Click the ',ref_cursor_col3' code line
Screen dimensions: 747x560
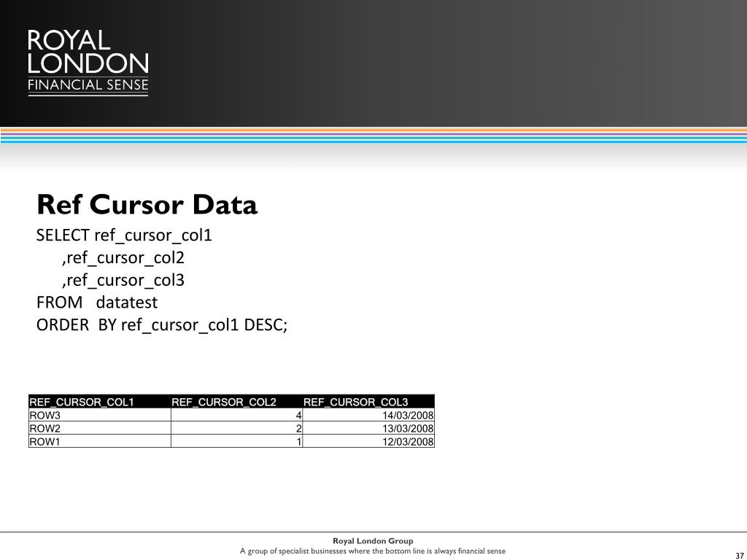click(123, 280)
